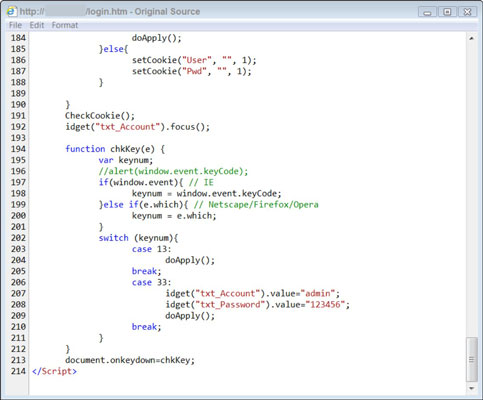Click the }else{ line 185
Viewport: 483px width, 400px height.
point(113,49)
